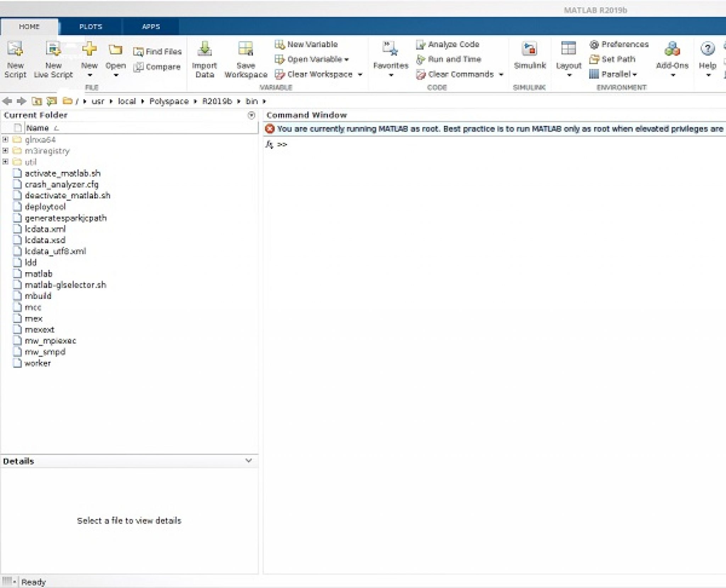
Task: Switch to the APPS tab
Action: (151, 26)
